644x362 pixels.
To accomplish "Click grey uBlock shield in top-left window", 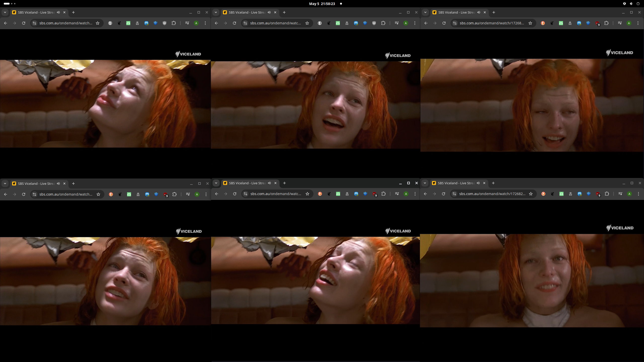I will point(165,23).
